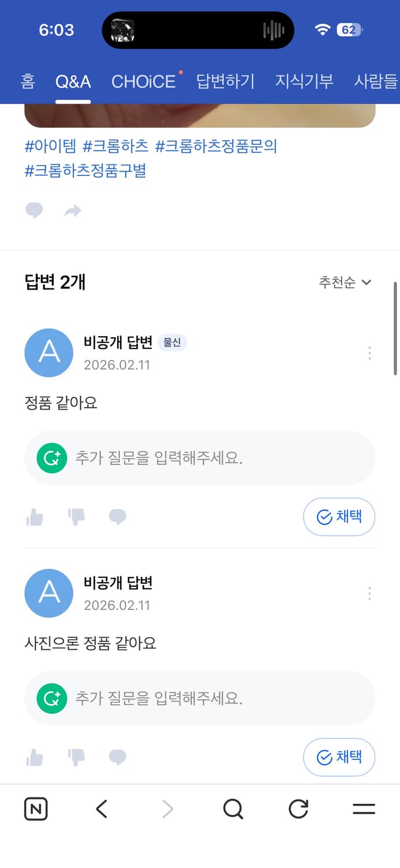Open the three-dot menu on first answer
This screenshot has height=868, width=400.
point(369,353)
